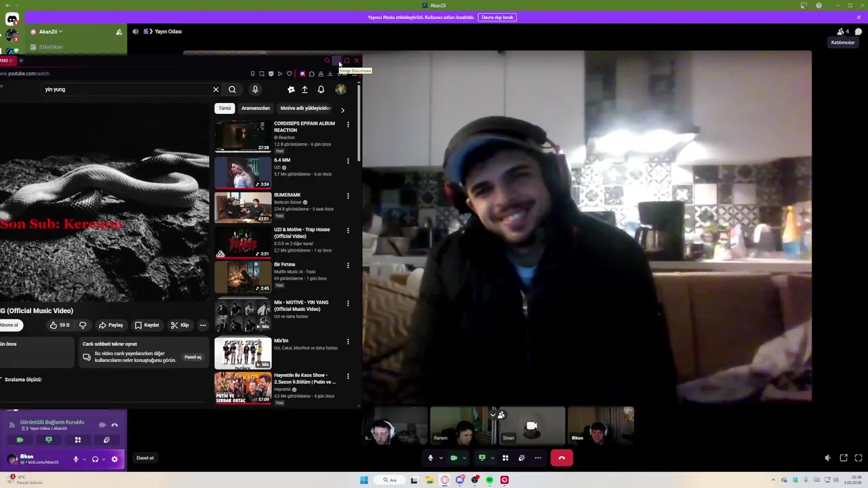Open activities icon in Discord voice panel

(77, 440)
